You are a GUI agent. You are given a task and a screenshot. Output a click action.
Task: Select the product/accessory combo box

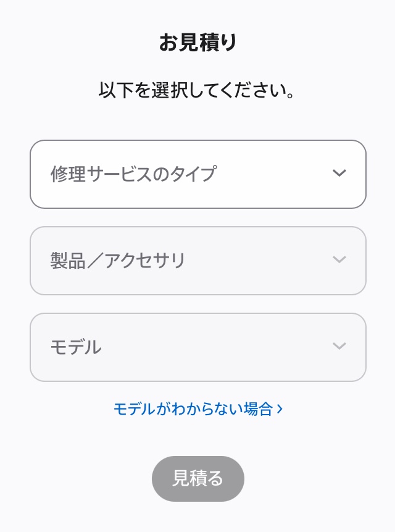coord(197,261)
